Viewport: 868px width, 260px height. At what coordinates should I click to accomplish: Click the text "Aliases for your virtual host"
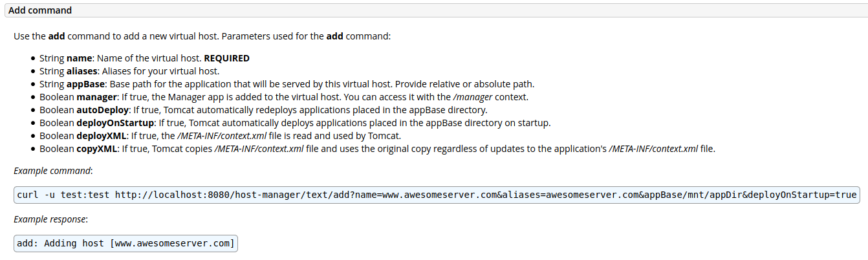[x=160, y=71]
